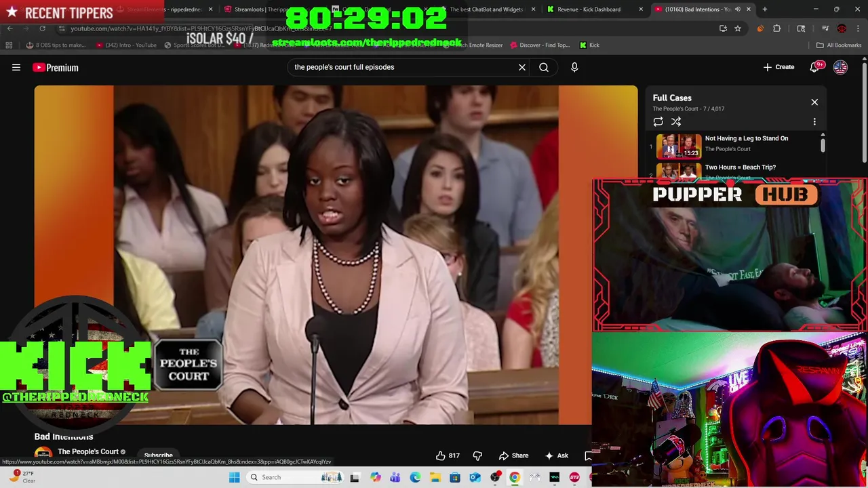The height and width of the screenshot is (488, 868).
Task: Open Chrome extensions puzzle menu
Action: 776,28
